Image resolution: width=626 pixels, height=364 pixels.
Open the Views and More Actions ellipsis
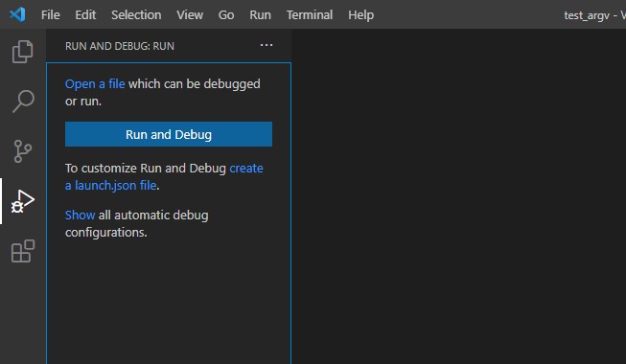[267, 46]
